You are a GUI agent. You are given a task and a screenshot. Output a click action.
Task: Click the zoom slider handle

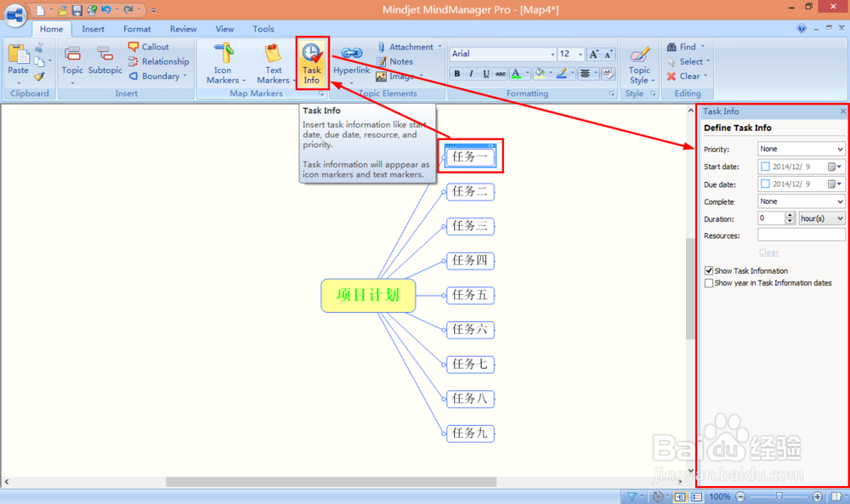click(x=779, y=496)
